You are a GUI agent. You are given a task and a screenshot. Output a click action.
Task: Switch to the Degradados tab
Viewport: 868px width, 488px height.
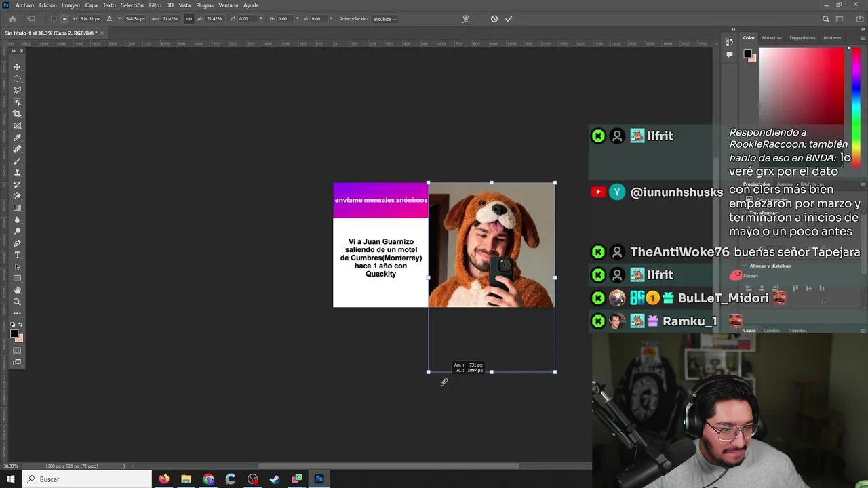(x=802, y=38)
